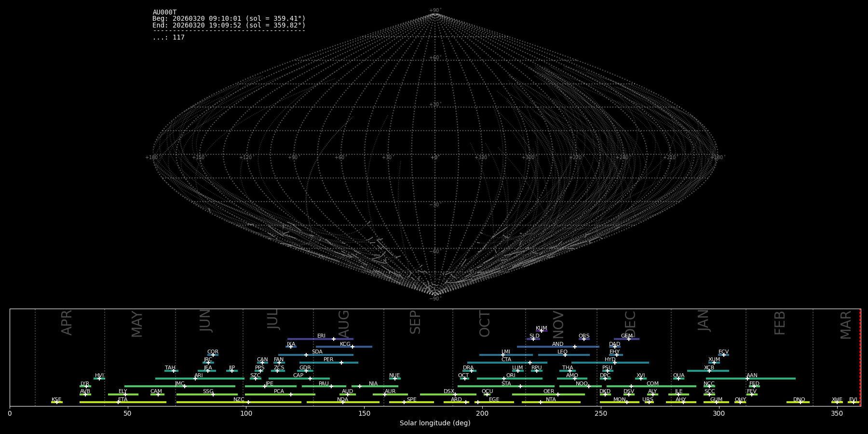The width and height of the screenshot is (868, 434).
Task: Select the AAN shower bar
Action: (751, 379)
